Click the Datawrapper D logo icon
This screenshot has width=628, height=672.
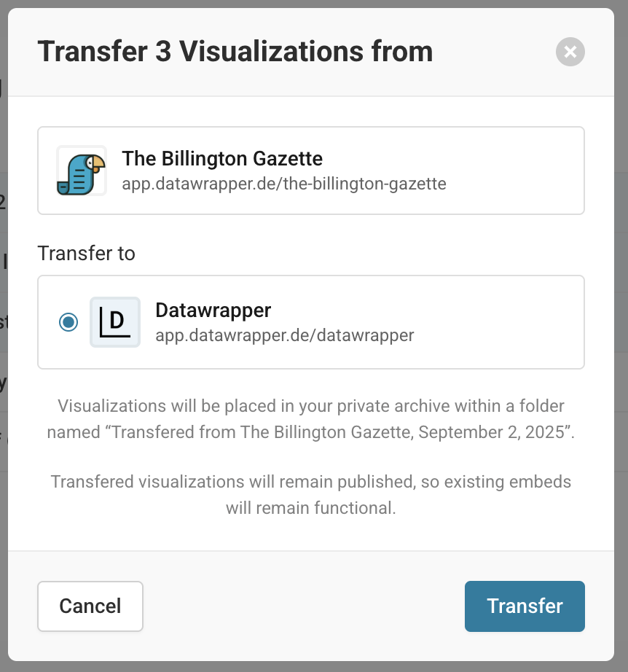click(115, 322)
